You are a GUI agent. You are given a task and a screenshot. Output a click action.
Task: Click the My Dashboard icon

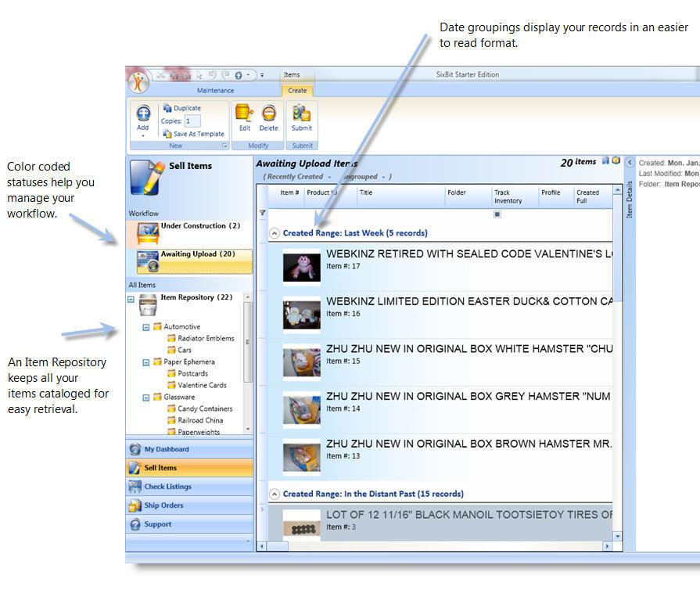(135, 449)
